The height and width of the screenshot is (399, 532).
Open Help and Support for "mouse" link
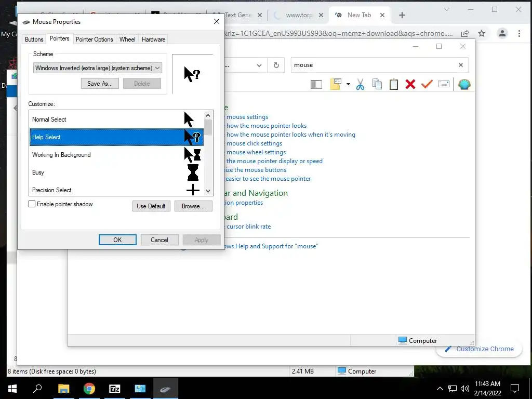pyautogui.click(x=271, y=246)
